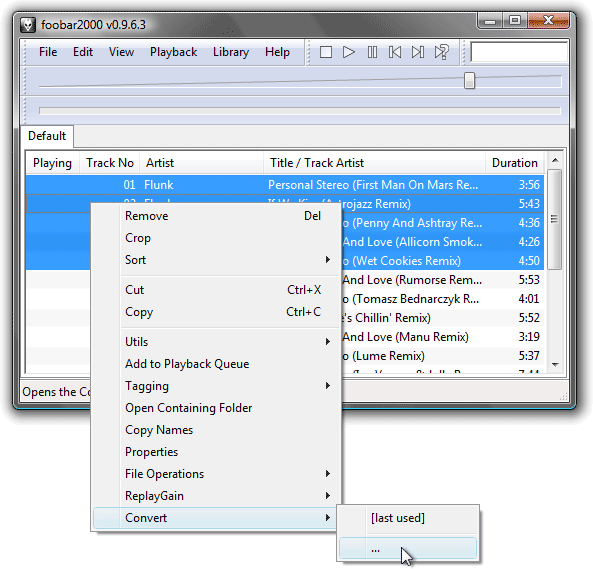The image size is (593, 569).
Task: Close the foobar2000 window
Action: [548, 20]
